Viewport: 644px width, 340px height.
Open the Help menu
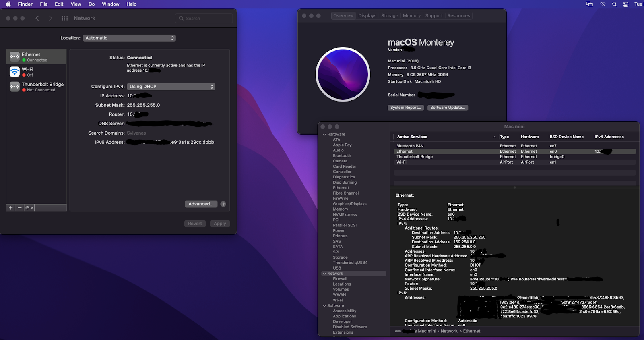tap(132, 4)
